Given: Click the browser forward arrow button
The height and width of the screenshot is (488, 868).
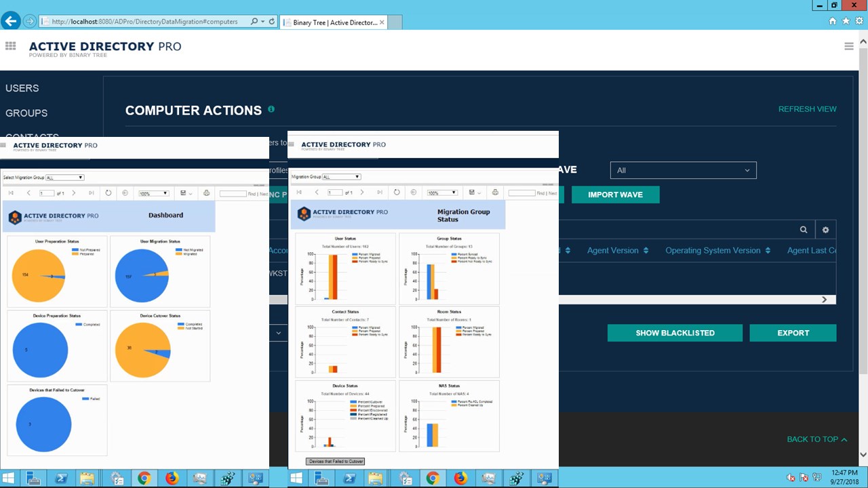Looking at the screenshot, I should pos(30,21).
